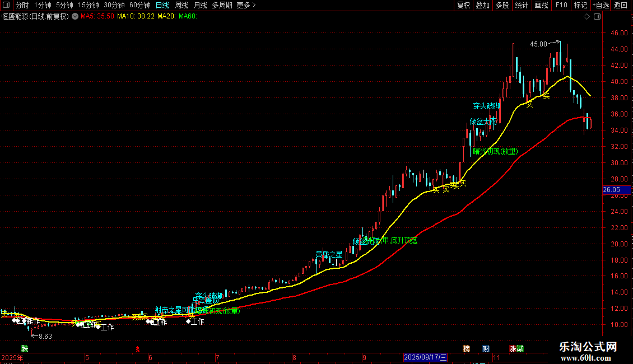This screenshot has width=633, height=364.
Task: Switch to the 30分钟 chart period
Action: point(114,5)
